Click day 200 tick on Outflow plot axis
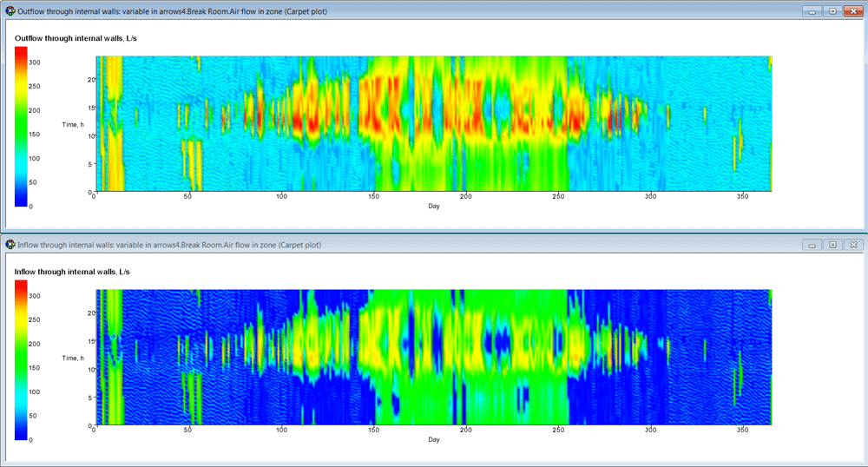Image resolution: width=868 pixels, height=467 pixels. coord(466,197)
